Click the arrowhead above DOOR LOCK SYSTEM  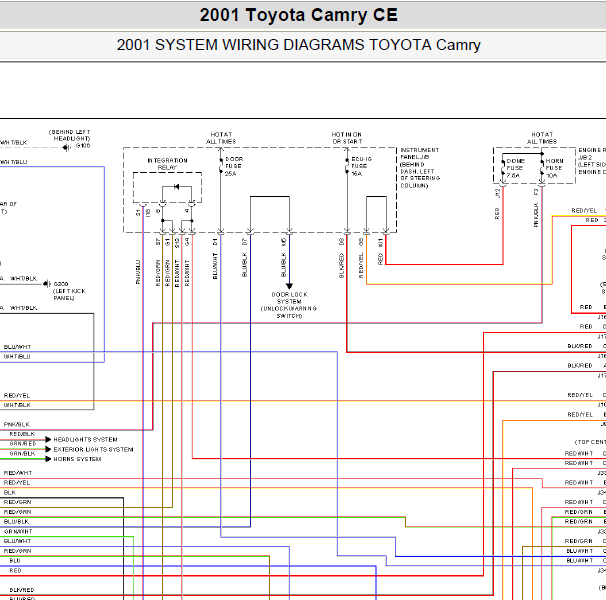(289, 286)
